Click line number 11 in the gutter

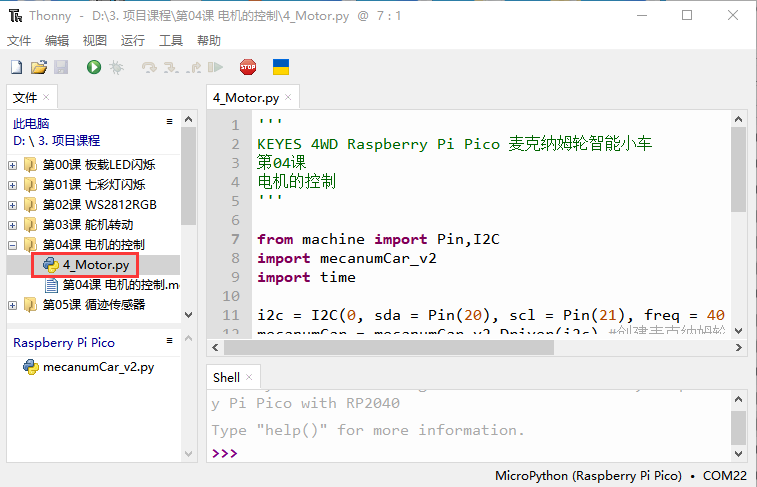point(231,316)
